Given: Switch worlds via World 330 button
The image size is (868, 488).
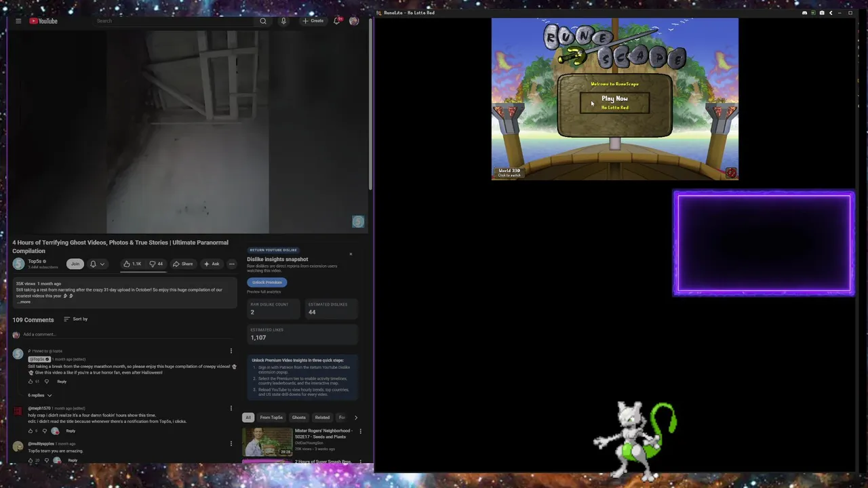Looking at the screenshot, I should (x=509, y=172).
